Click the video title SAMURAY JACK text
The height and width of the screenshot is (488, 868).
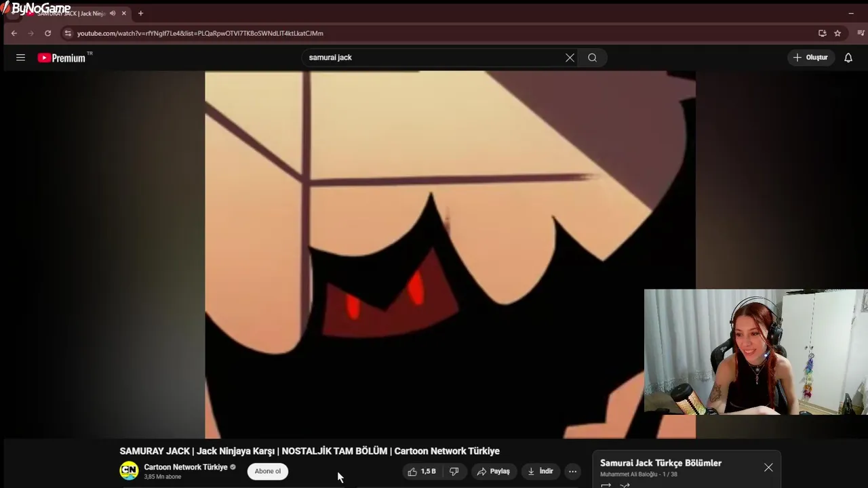click(309, 451)
